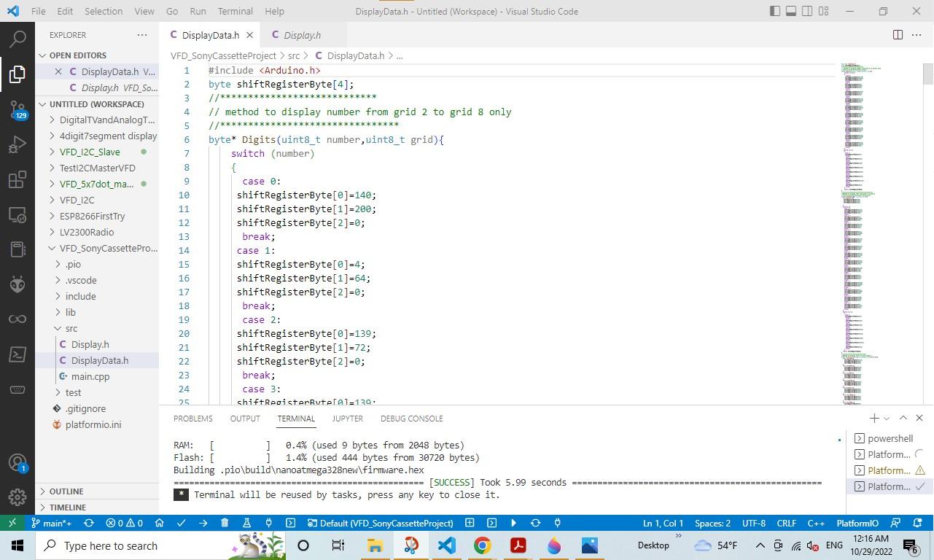Synchronize git changes in status bar
This screenshot has width=934, height=560.
pyautogui.click(x=89, y=523)
